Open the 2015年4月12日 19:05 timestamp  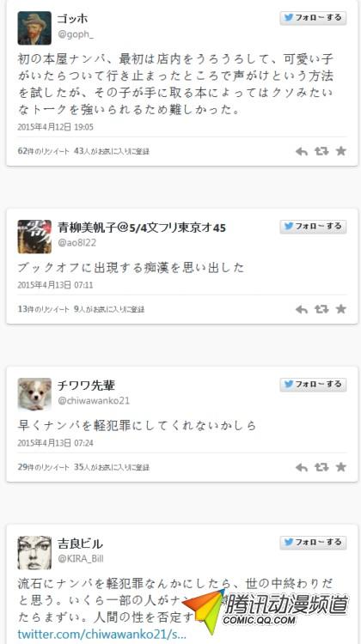click(x=56, y=127)
